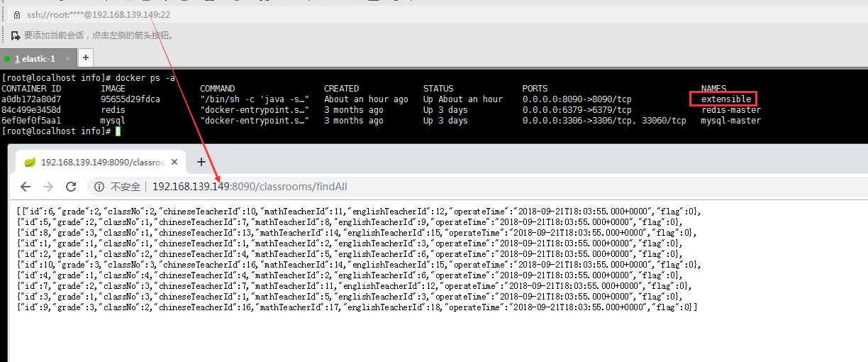Click the JSON row with id 8
The width and height of the screenshot is (868, 362).
point(357,233)
